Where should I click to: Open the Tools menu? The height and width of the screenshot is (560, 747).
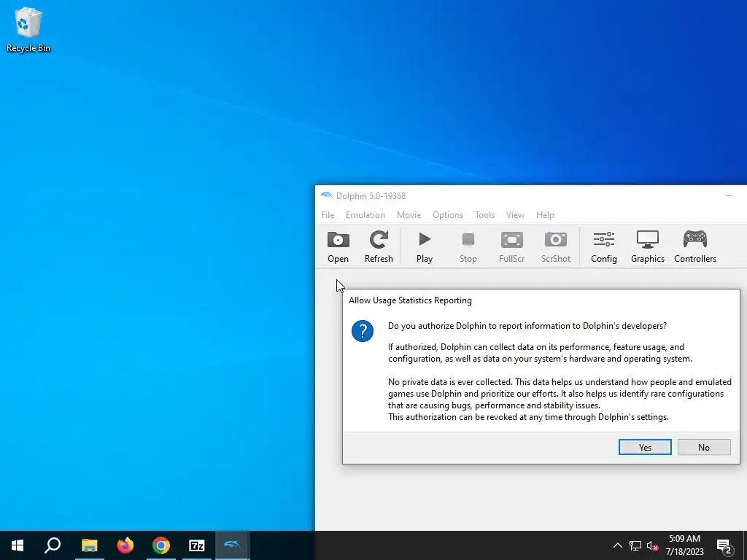pyautogui.click(x=484, y=215)
